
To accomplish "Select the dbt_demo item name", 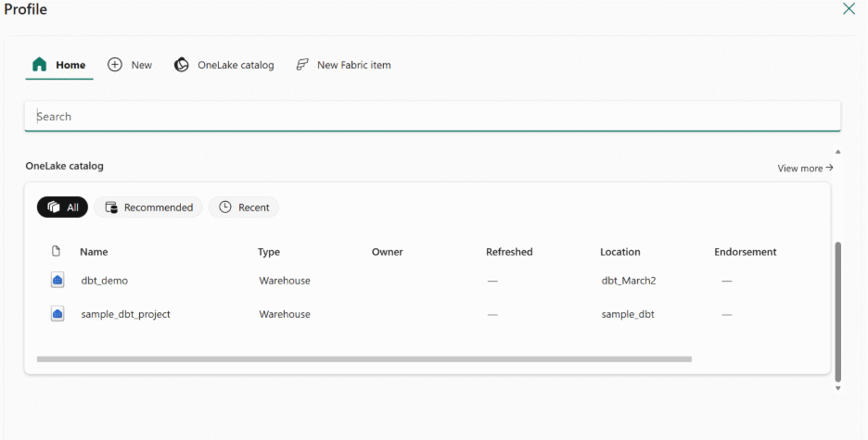I will (105, 281).
